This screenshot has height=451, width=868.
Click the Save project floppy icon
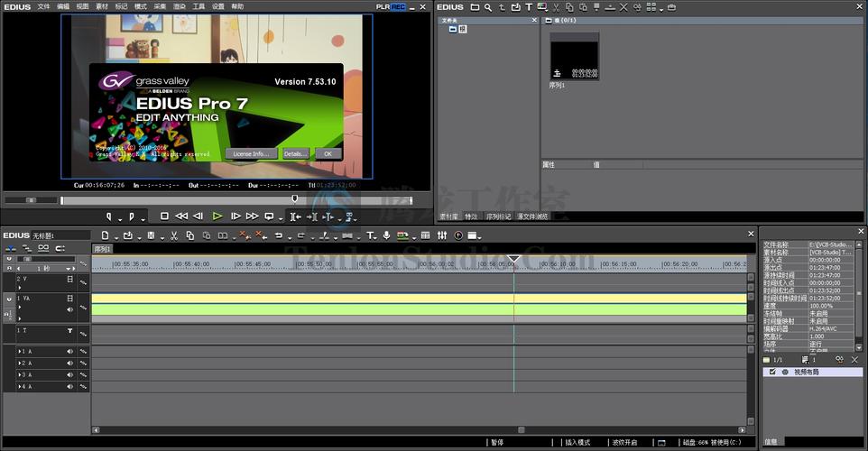point(151,235)
